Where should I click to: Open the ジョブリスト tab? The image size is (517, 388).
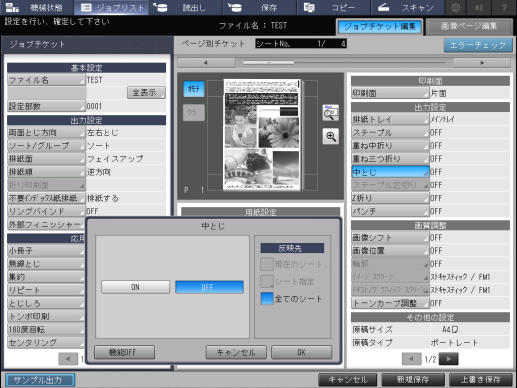[x=112, y=7]
